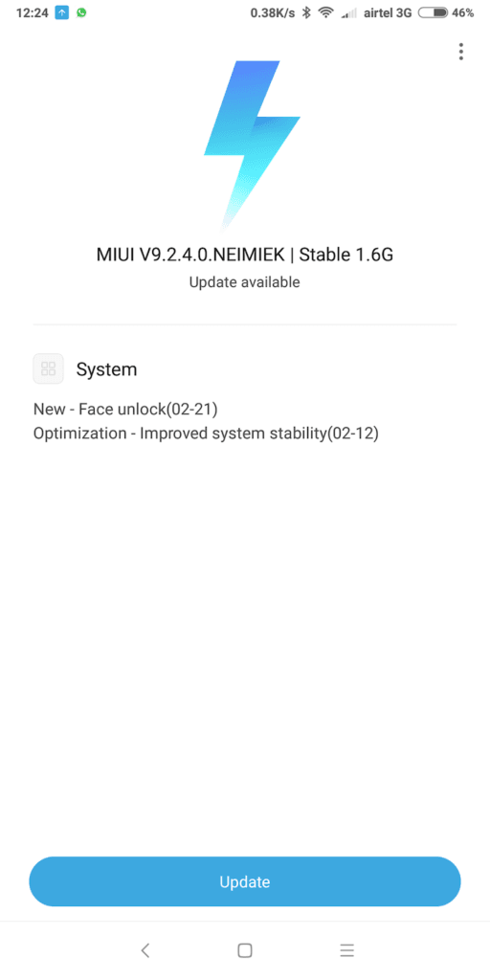This screenshot has height=980, width=490.
Task: Tap the Face unlock changelog line
Action: (125, 410)
